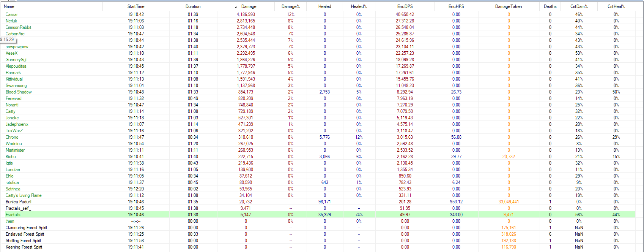Viewport: 644px width, 252px height.
Task: Click the EncHPS column header
Action: 456,6
